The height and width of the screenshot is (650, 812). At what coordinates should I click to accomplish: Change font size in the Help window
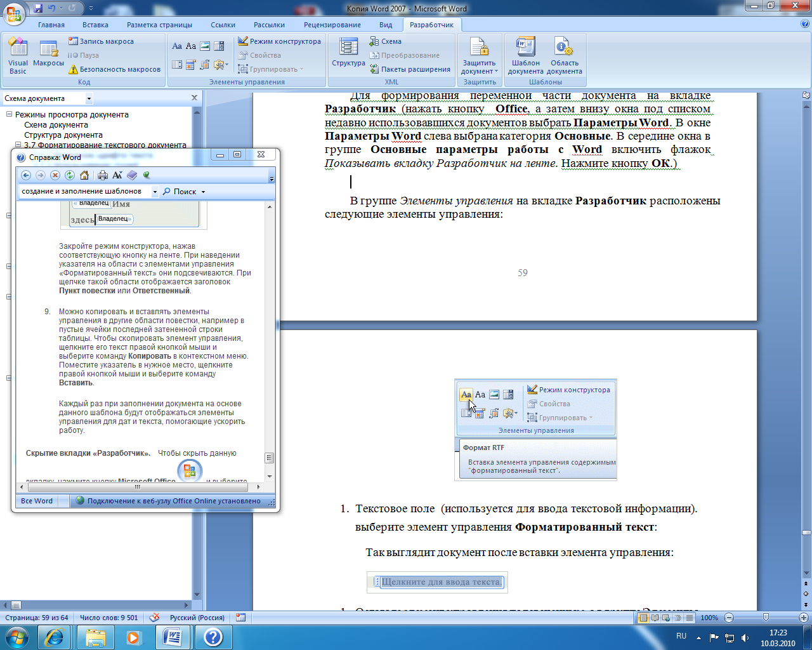coord(117,175)
